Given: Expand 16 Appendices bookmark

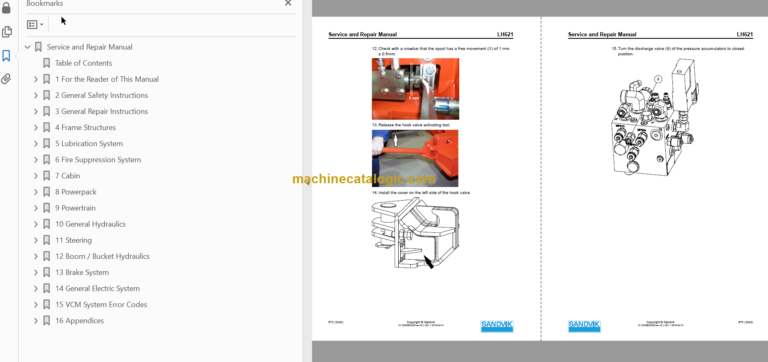Looking at the screenshot, I should coord(36,321).
